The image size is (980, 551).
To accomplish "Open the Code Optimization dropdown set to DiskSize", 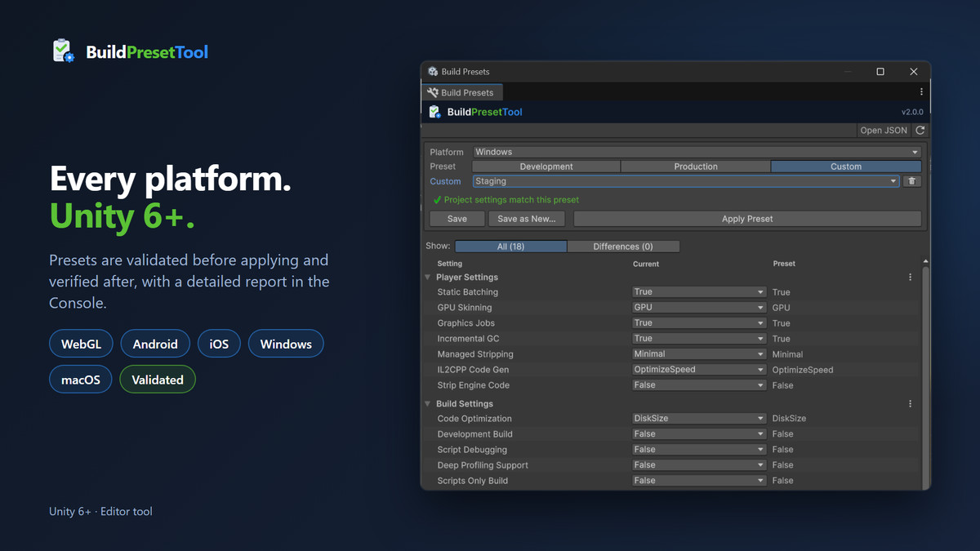I will [699, 419].
